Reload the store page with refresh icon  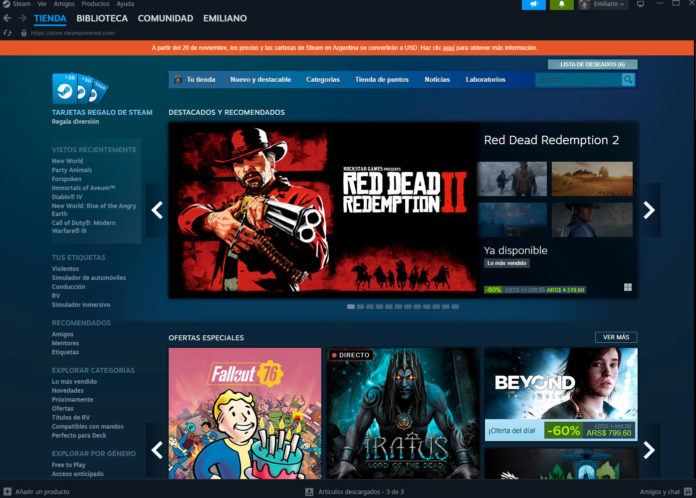7,33
